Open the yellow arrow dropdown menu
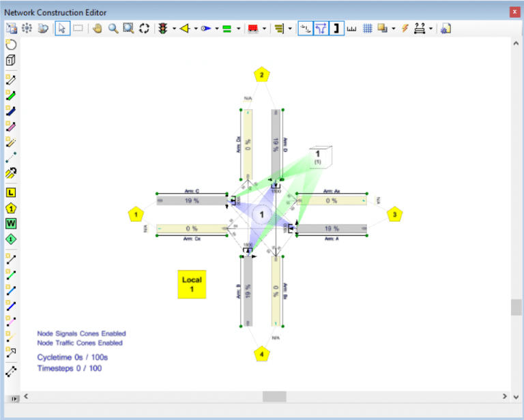 point(196,29)
